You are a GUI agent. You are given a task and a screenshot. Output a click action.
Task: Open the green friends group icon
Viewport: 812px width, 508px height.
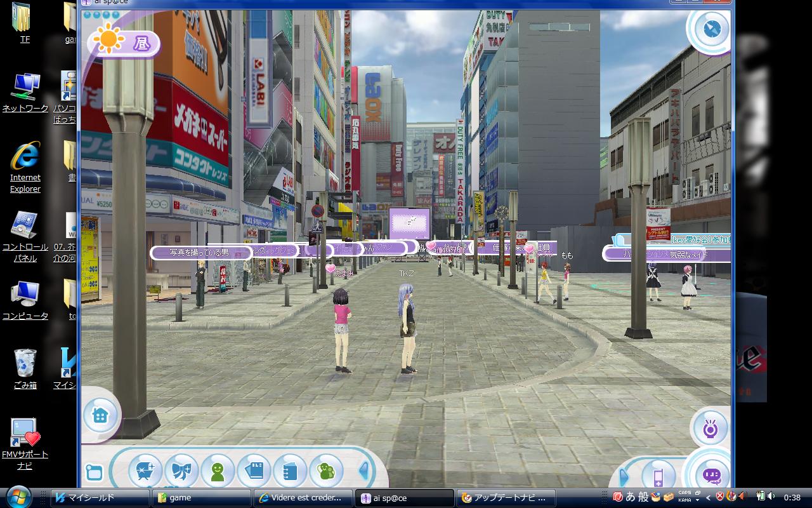[326, 472]
